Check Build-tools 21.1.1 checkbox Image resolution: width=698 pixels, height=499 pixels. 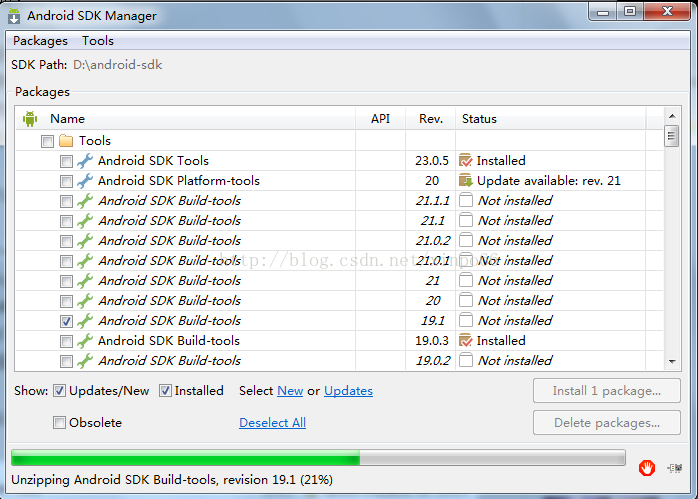click(66, 202)
